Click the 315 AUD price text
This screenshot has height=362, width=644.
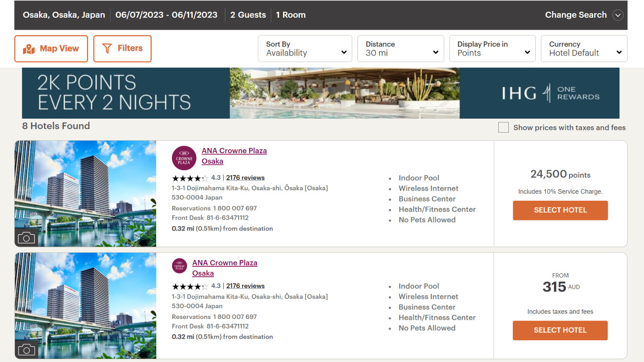(x=561, y=287)
